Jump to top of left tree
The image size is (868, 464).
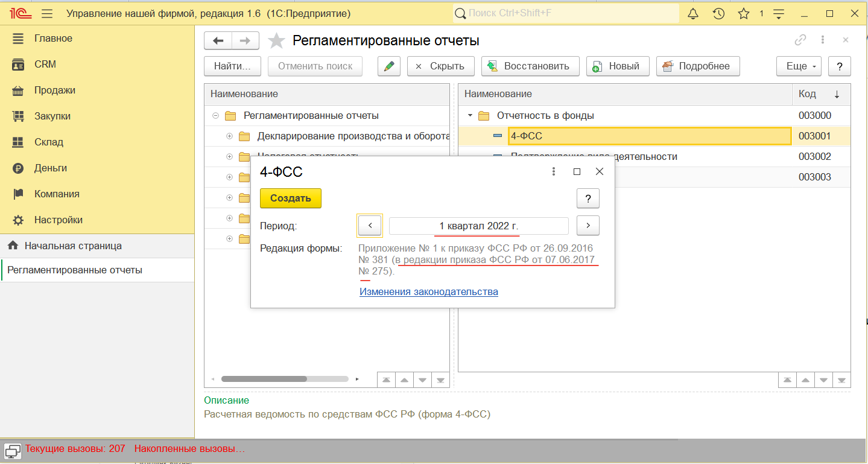point(386,380)
